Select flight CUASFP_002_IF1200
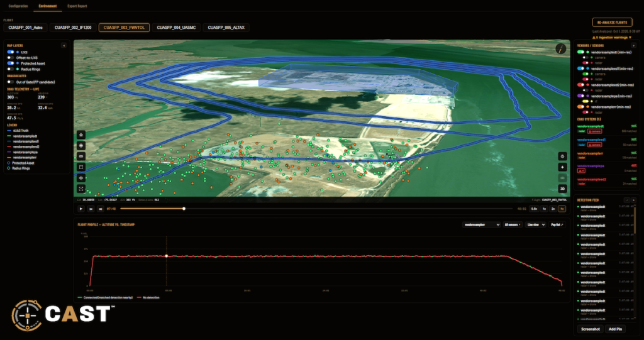 pos(74,28)
